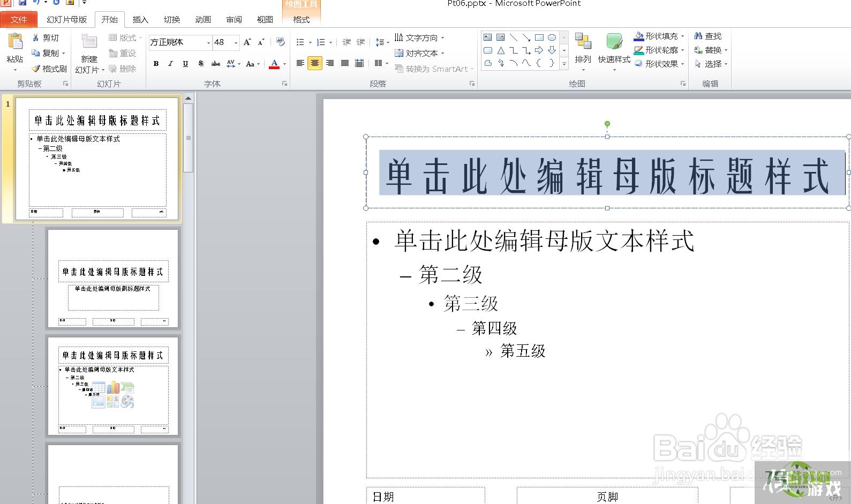Click Shape Outline (形状轮廓) pen
The height and width of the screenshot is (504, 851).
click(639, 50)
